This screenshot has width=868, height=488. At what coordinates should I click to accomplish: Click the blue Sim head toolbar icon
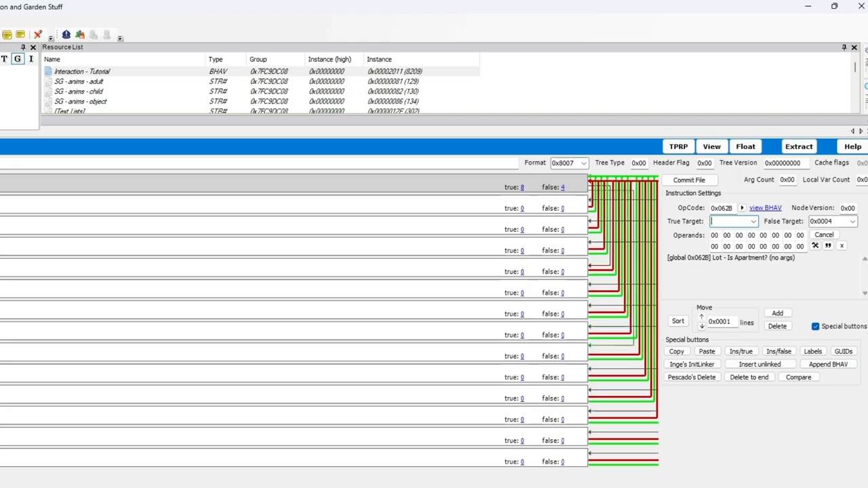[x=66, y=35]
